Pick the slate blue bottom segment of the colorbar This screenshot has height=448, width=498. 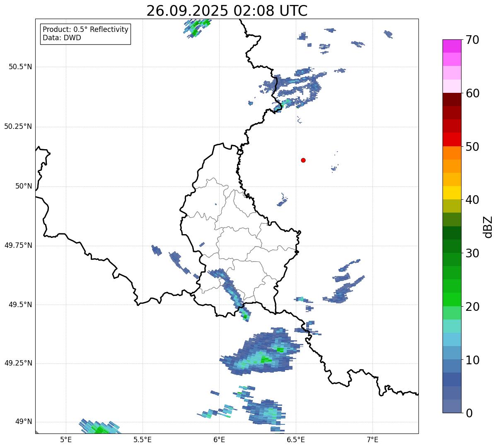pyautogui.click(x=452, y=406)
